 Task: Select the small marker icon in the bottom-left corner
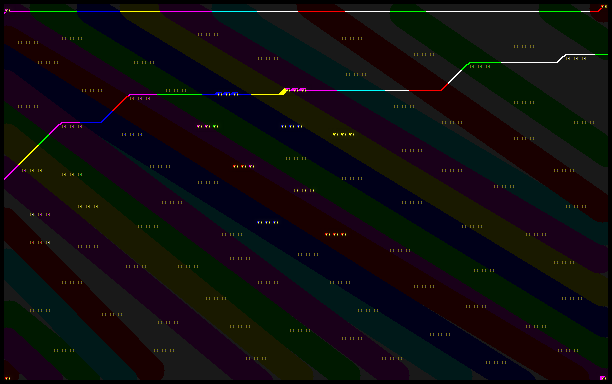coord(7,378)
